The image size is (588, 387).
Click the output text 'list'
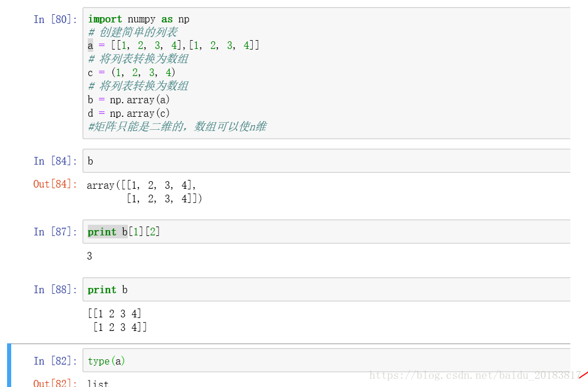click(x=98, y=383)
